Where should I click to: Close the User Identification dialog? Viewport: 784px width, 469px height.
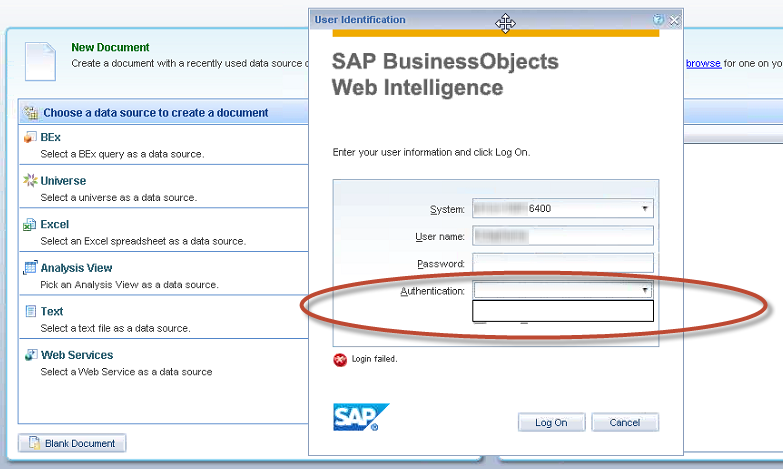(674, 20)
